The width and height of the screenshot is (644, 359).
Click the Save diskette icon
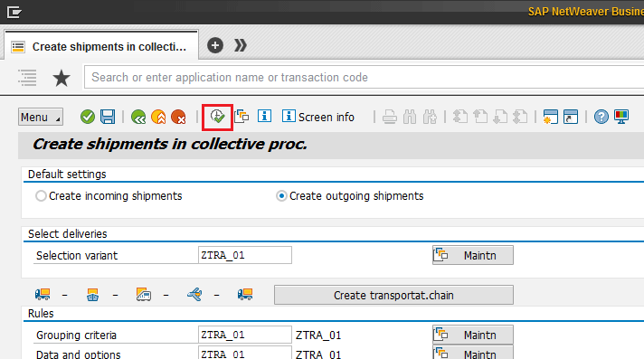(x=108, y=117)
